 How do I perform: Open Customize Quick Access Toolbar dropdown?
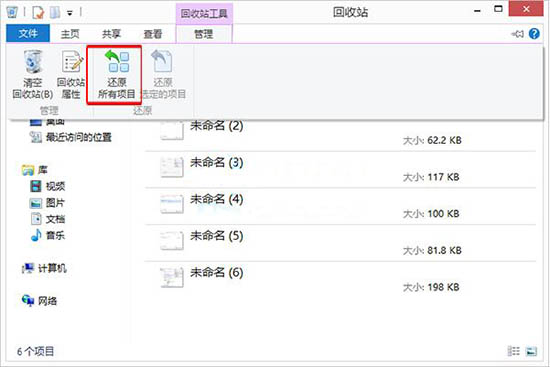click(70, 13)
